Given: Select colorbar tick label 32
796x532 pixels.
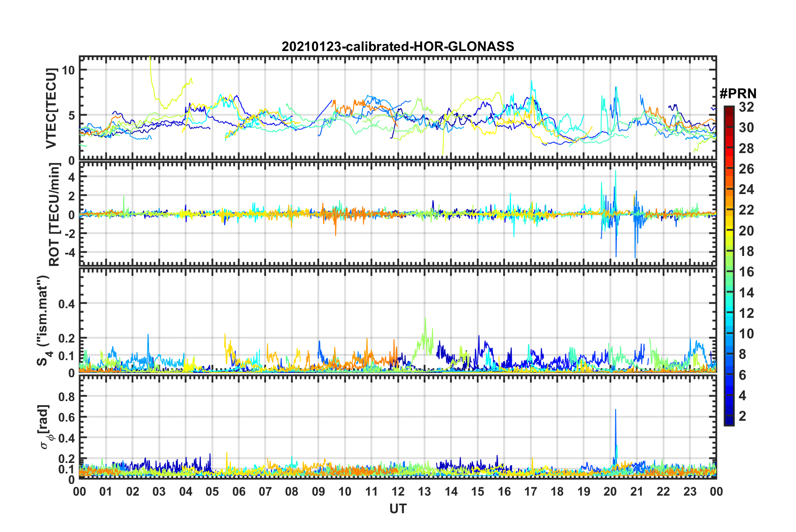Looking at the screenshot, I should pyautogui.click(x=746, y=107).
